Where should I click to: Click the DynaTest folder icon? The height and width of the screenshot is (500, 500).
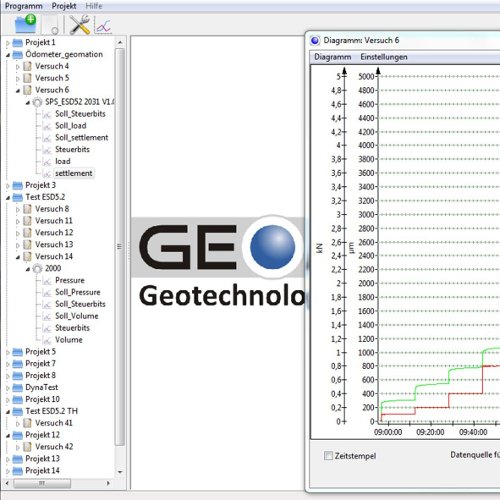(18, 388)
